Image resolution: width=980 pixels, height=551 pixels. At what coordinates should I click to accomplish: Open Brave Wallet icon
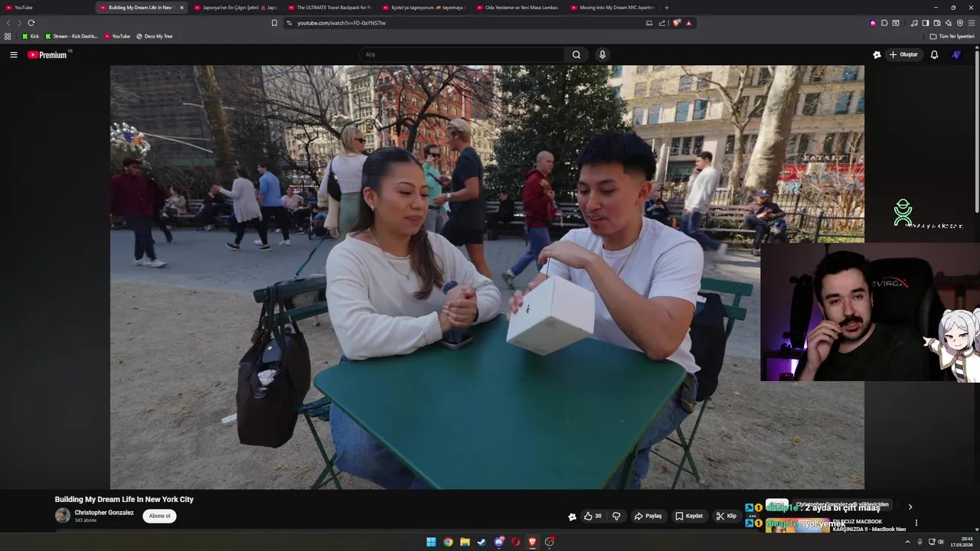(x=936, y=23)
